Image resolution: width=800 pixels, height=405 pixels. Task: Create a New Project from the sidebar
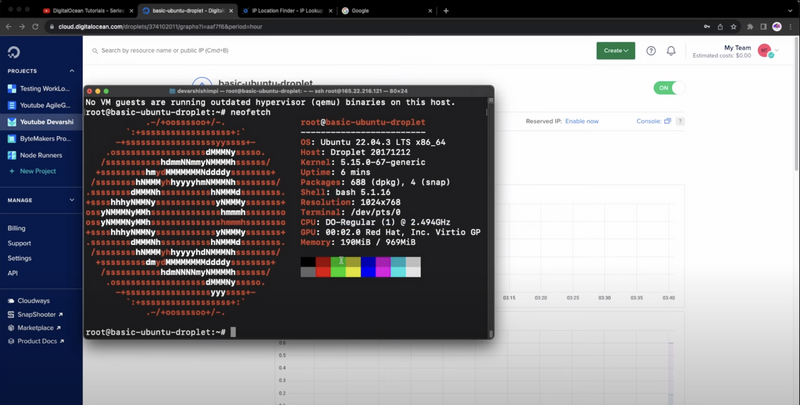pyautogui.click(x=33, y=171)
